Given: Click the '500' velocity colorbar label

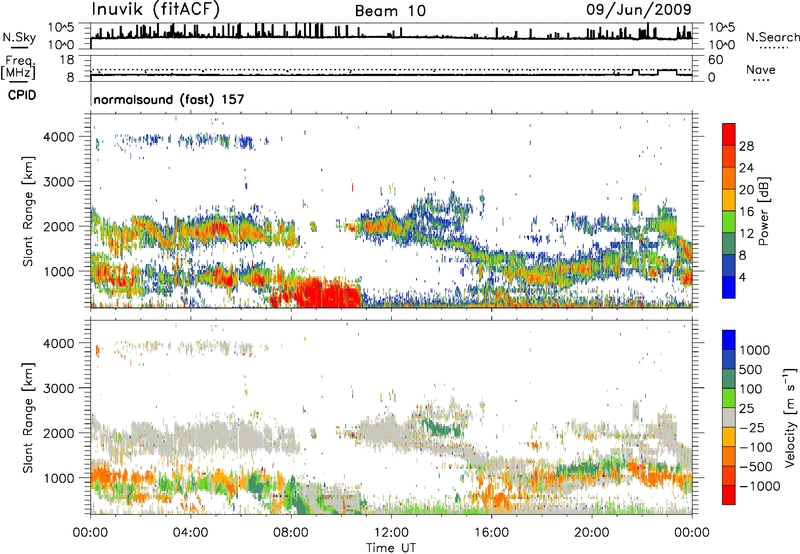Looking at the screenshot, I should tap(751, 369).
